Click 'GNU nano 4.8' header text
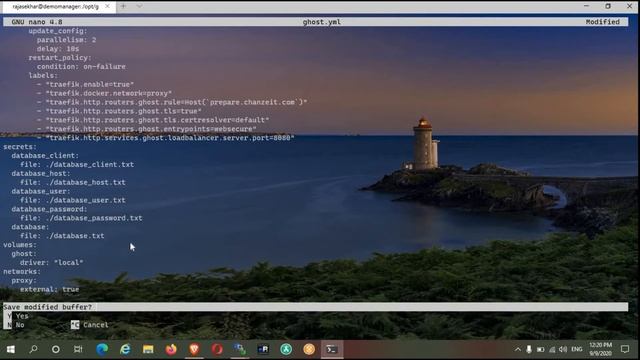The width and height of the screenshot is (640, 360). (x=37, y=22)
